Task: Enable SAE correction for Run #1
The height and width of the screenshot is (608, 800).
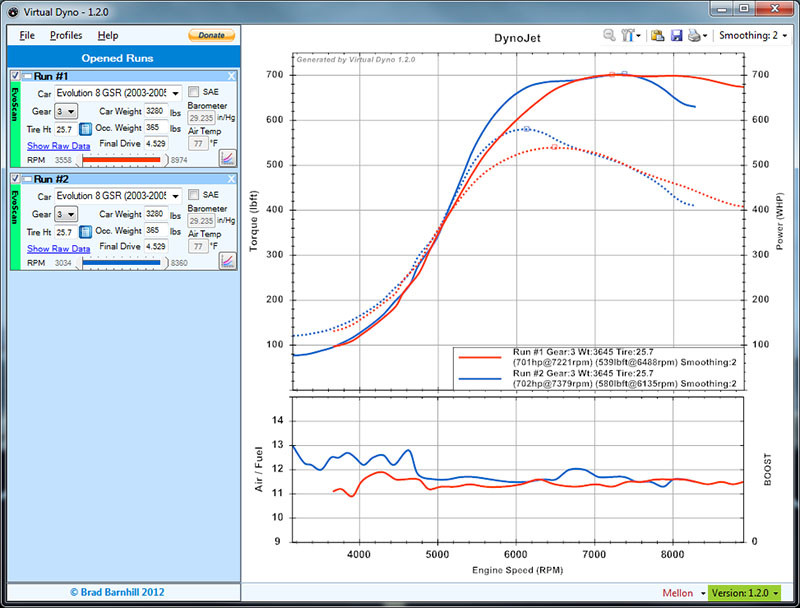Action: 193,91
